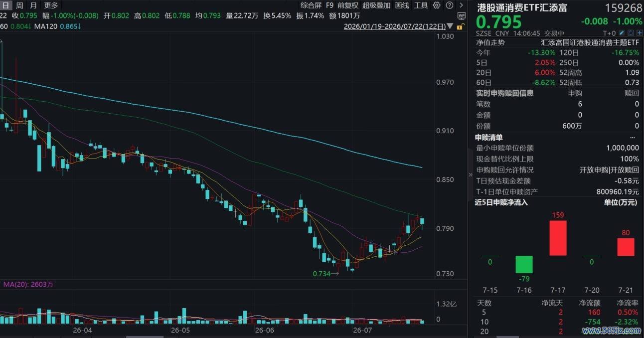Viewport: 644px width, 338px height.
Task: Open the 画线 drawing tools
Action: coord(402,5)
